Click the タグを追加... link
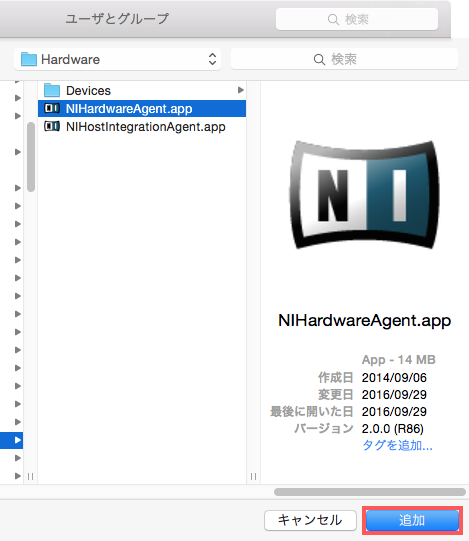The height and width of the screenshot is (541, 469). (397, 445)
